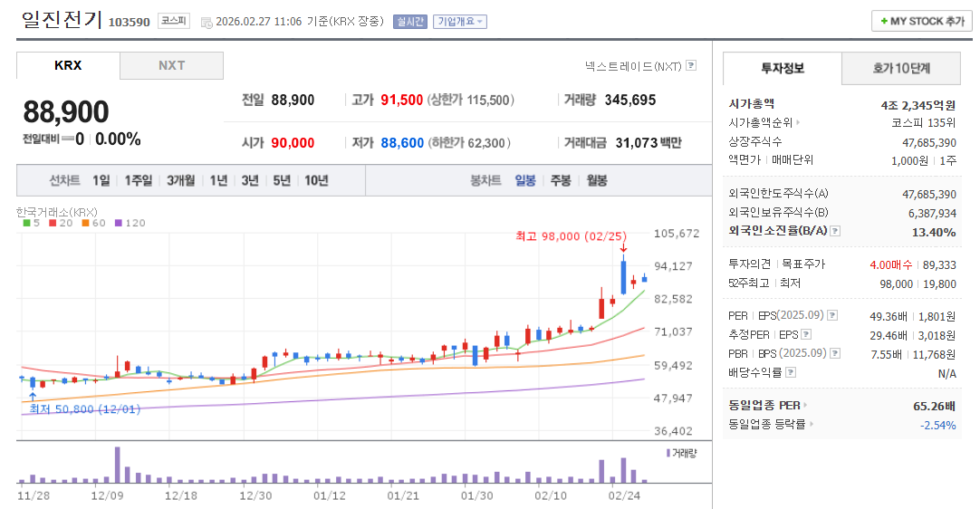Click the opening price 90,000
Image resolution: width=980 pixels, height=509 pixels.
(x=293, y=143)
